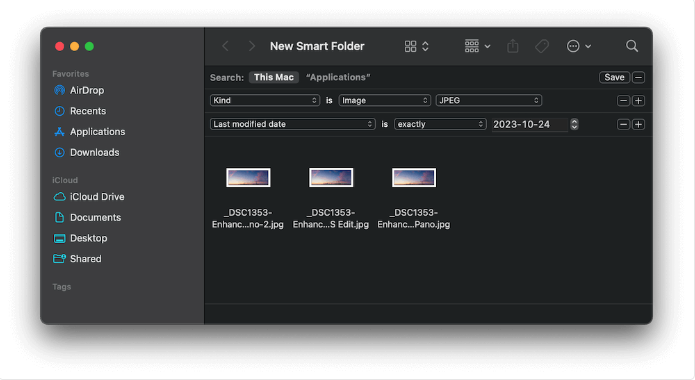Click the Enhanc...S Edit.jpg file name
This screenshot has width=695, height=380.
331,219
